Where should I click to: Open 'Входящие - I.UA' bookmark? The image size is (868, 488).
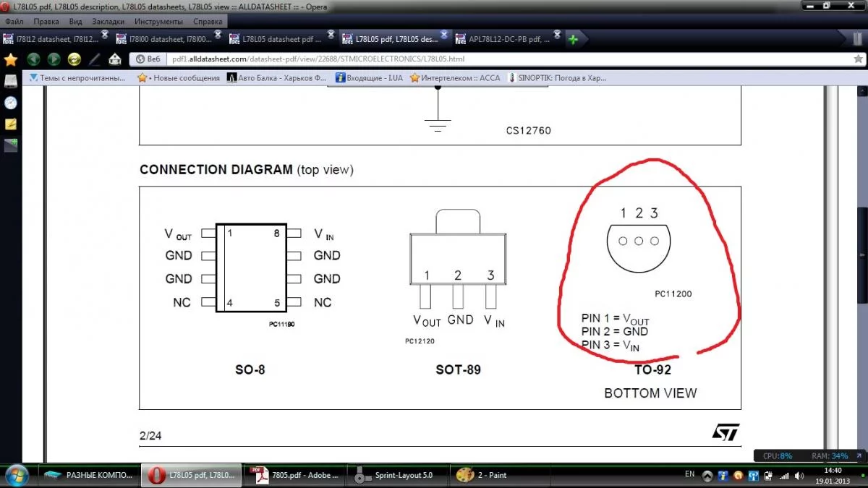click(x=369, y=77)
